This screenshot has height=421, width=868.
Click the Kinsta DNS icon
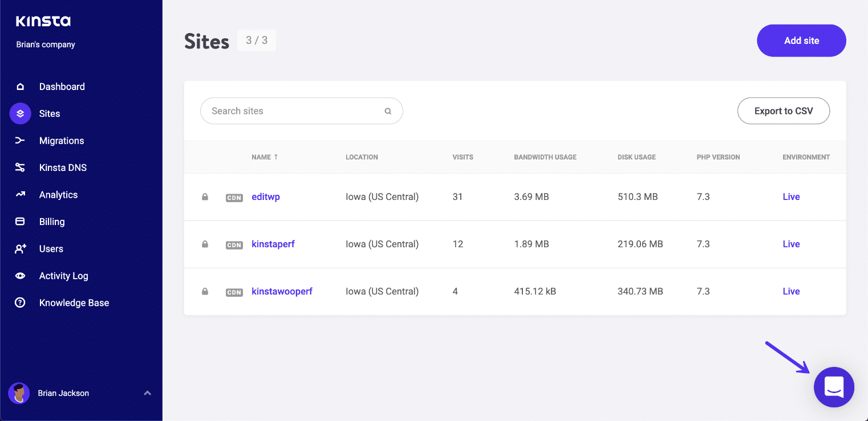[x=20, y=167]
